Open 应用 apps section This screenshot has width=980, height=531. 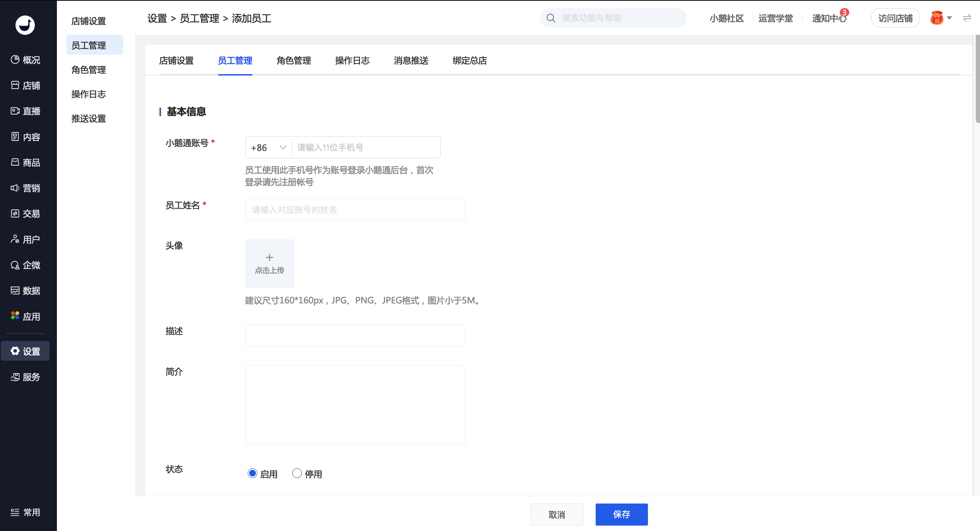tap(26, 317)
